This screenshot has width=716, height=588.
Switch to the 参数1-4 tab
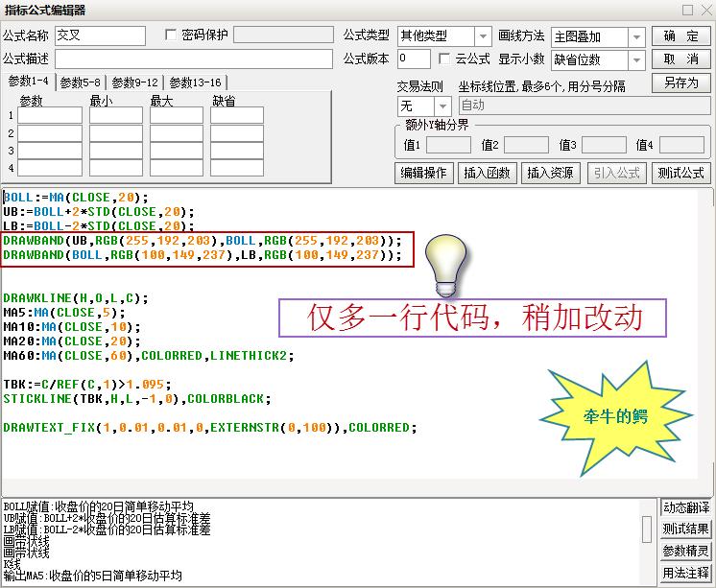[28, 82]
